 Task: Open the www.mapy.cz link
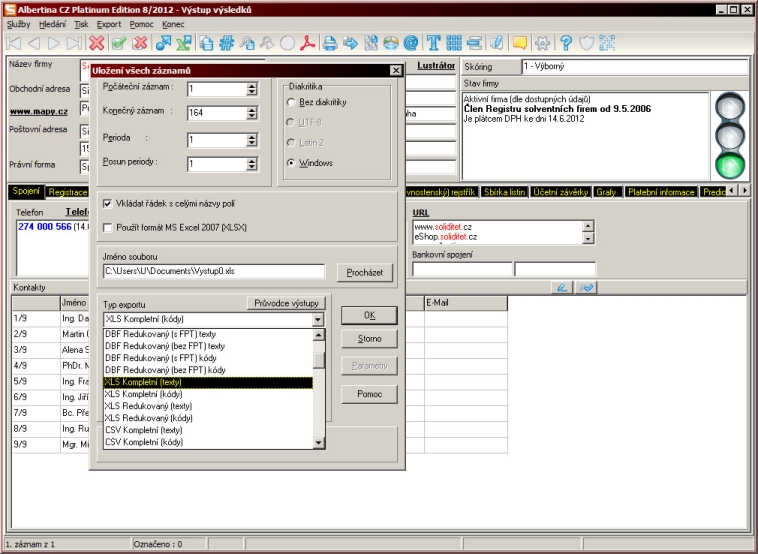pyautogui.click(x=39, y=112)
